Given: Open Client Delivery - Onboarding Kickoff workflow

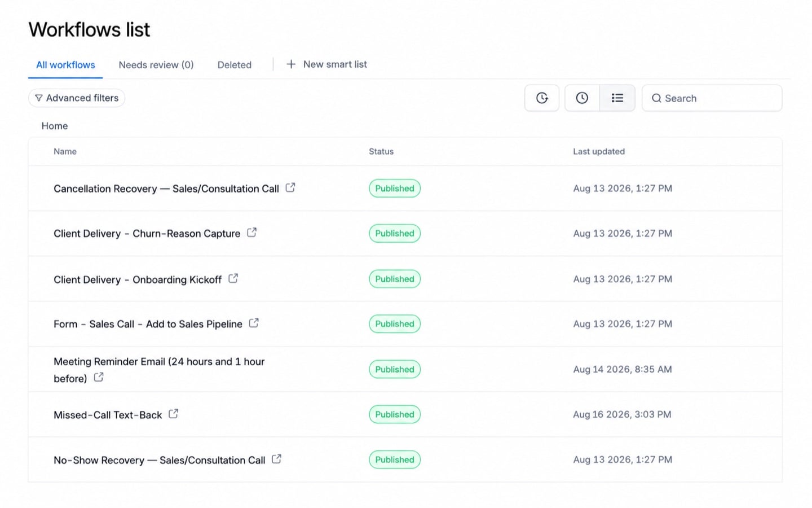Looking at the screenshot, I should pos(138,279).
